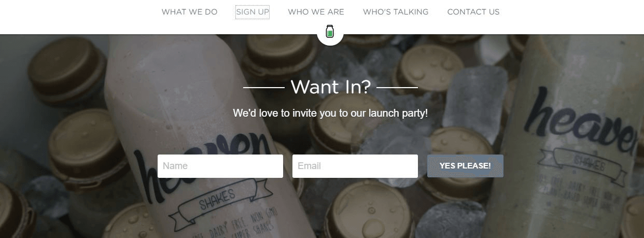
Task: Click the decorative line right of heading
Action: click(397, 88)
